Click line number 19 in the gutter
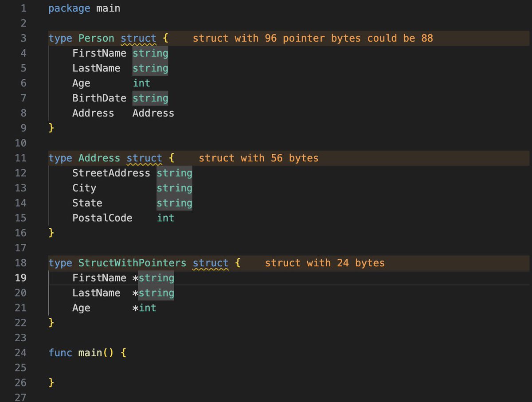The image size is (532, 402). click(21, 278)
